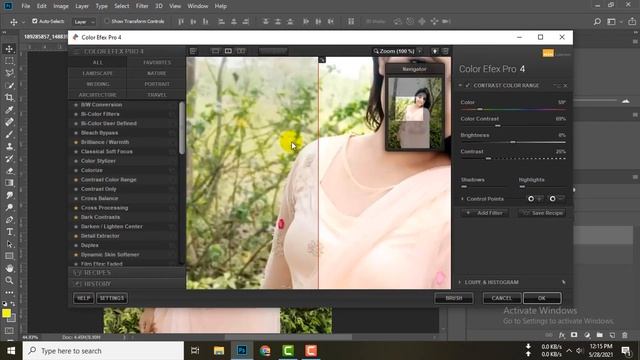Viewport: 640px width, 360px height.
Task: Click the Brush button in Color Efex
Action: click(454, 298)
